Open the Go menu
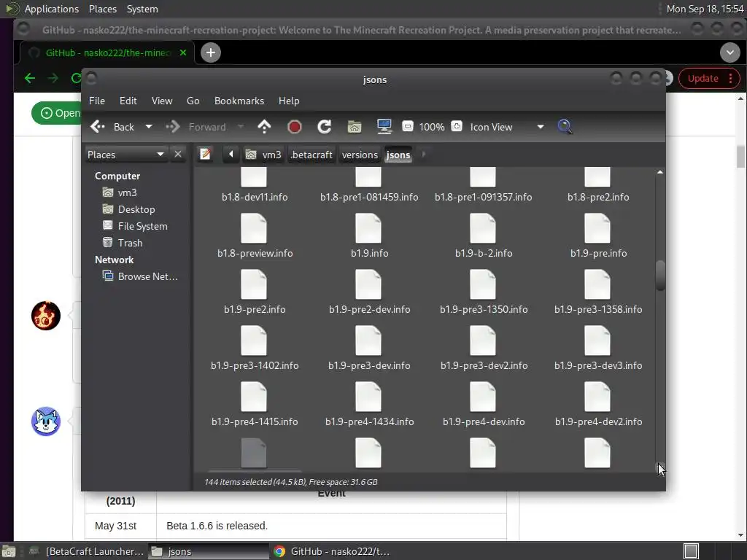The width and height of the screenshot is (747, 560). pos(193,101)
